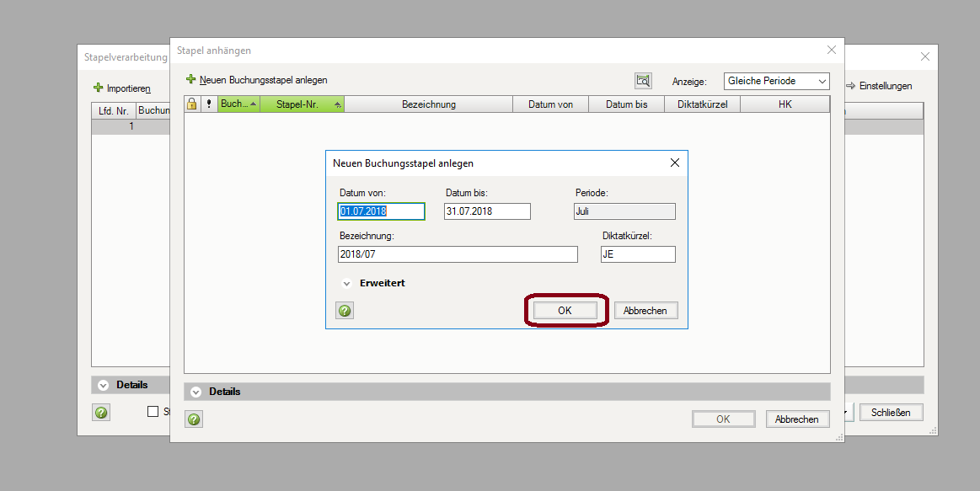Viewport: 980px width, 491px height.
Task: Click the help icon in the Stapelverarbeitung window
Action: 101,412
